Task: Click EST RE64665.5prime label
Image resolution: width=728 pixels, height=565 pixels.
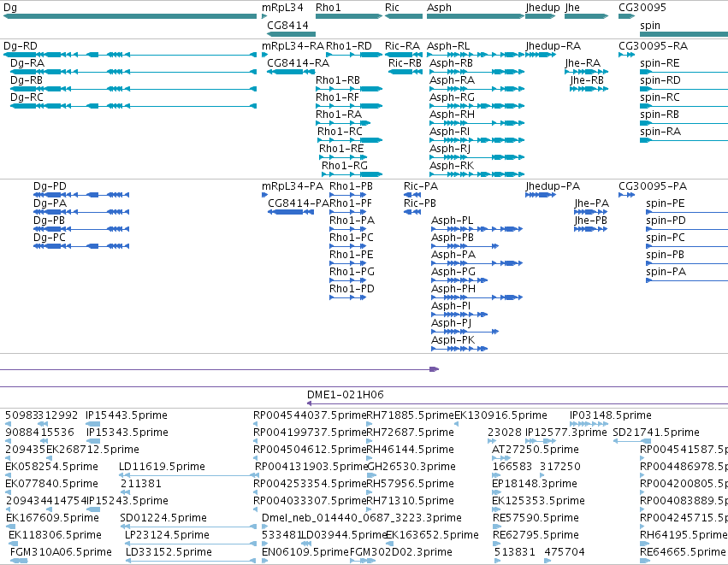Action: coord(683,552)
